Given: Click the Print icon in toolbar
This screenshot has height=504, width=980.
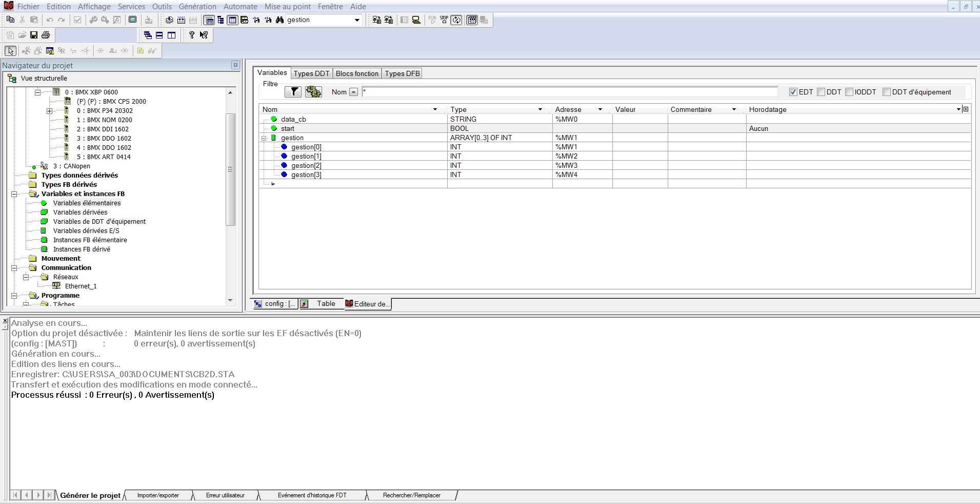Looking at the screenshot, I should click(x=46, y=35).
